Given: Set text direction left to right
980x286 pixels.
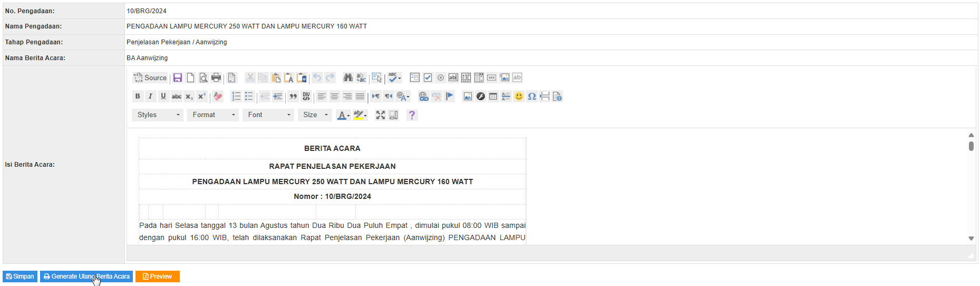Looking at the screenshot, I should point(375,96).
